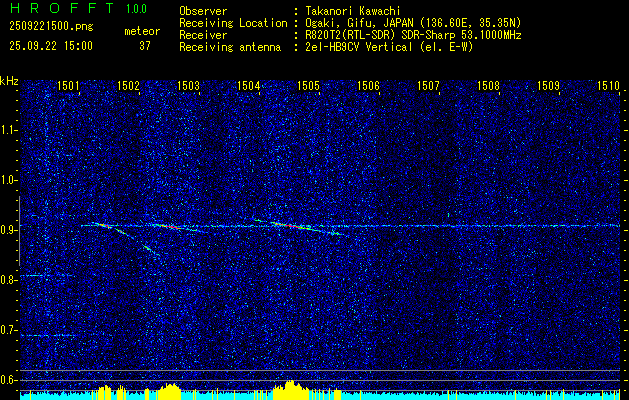The image size is (629, 400).
Task: Click the Observer field label
Action: click(x=203, y=11)
